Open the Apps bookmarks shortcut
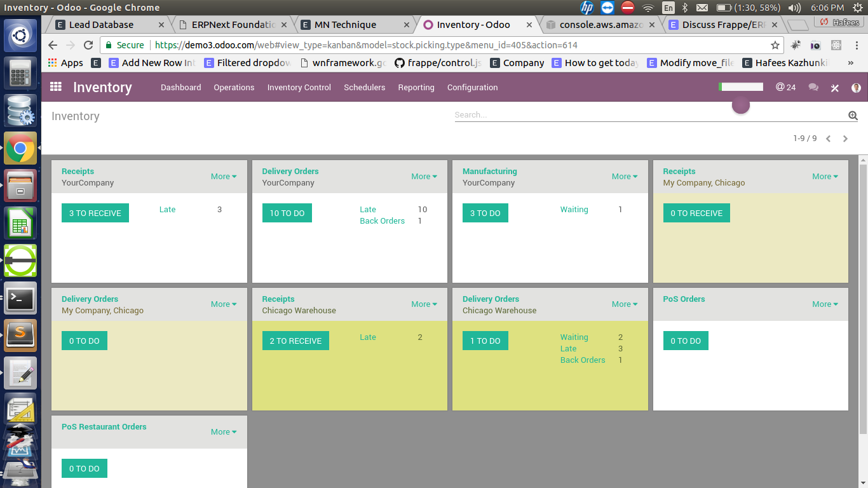This screenshot has width=868, height=488. point(65,63)
